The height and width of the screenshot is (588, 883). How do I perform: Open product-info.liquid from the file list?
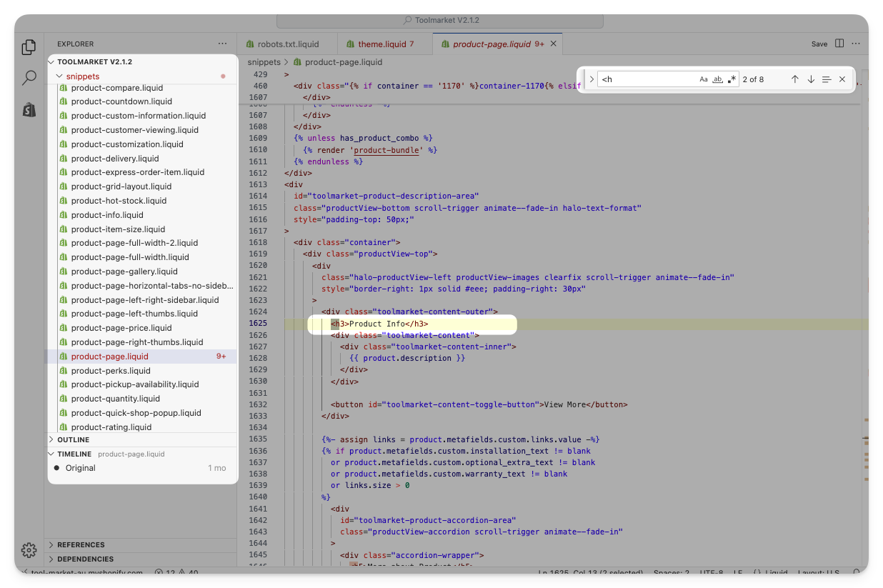click(107, 214)
